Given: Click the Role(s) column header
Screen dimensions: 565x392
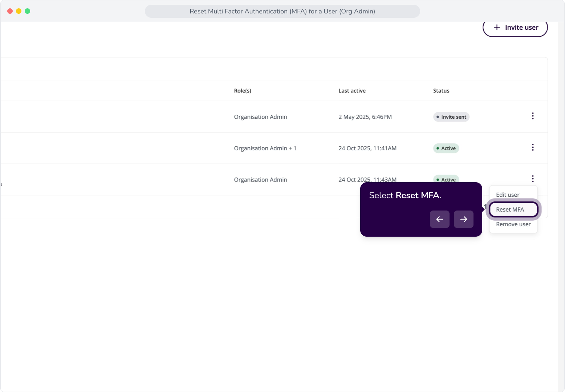Looking at the screenshot, I should click(x=243, y=91).
